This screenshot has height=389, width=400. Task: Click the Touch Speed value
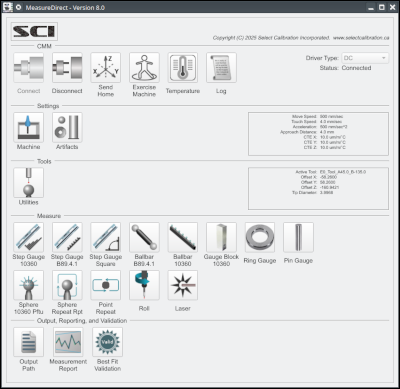[331, 122]
